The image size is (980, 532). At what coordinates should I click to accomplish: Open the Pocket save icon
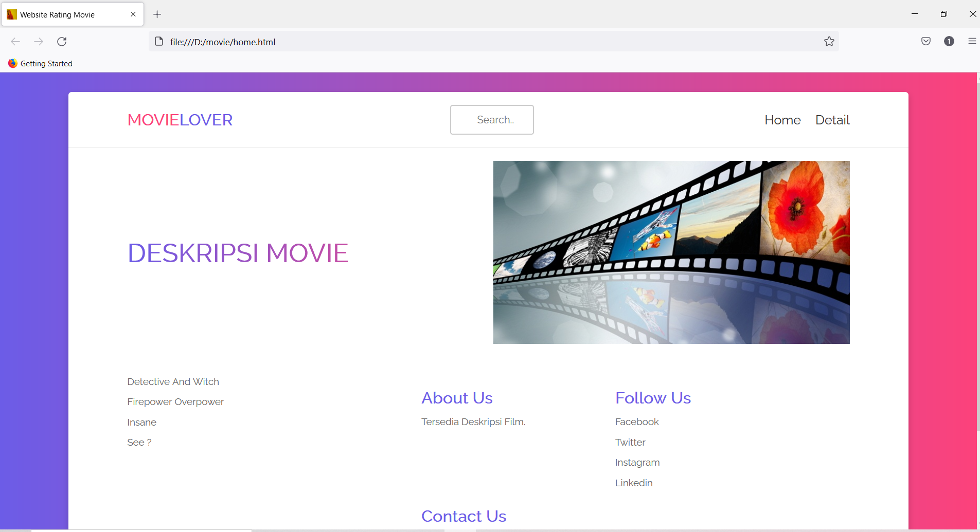(926, 42)
